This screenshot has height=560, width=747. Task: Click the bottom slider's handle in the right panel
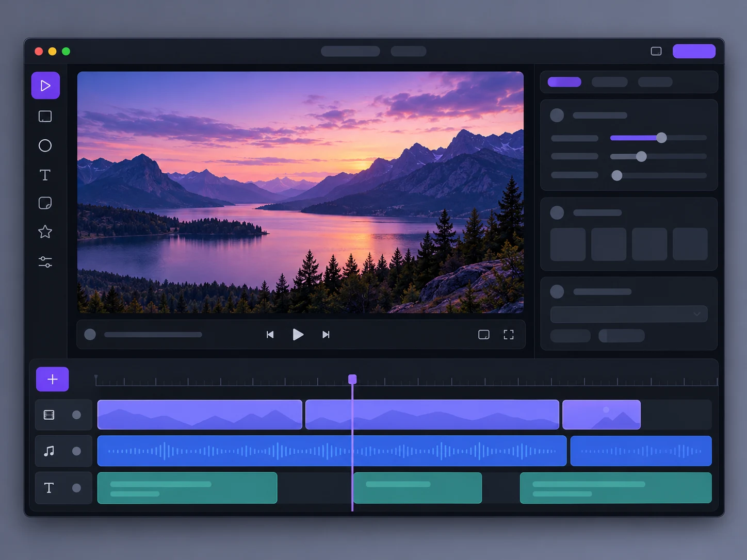[x=617, y=175]
